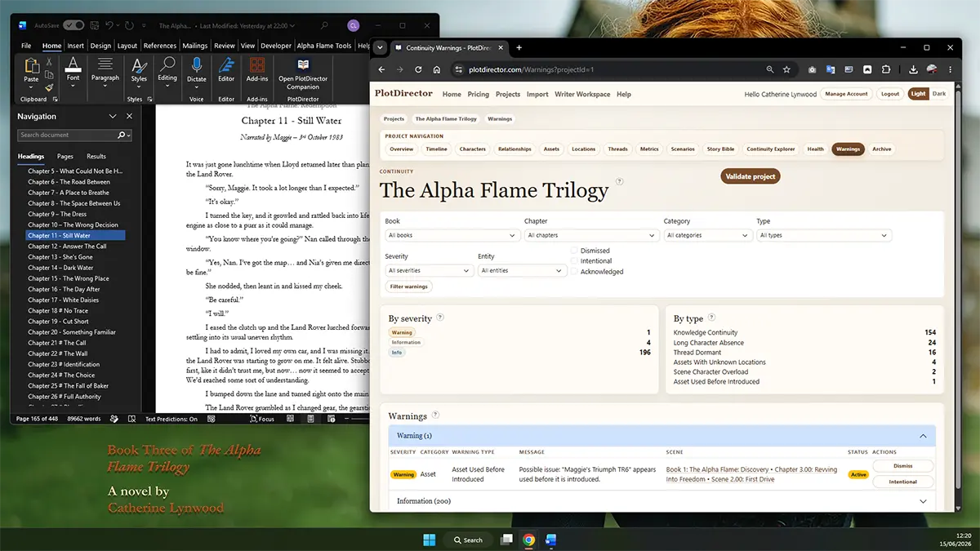Open Chrome's Extensions puzzle icon

click(885, 70)
